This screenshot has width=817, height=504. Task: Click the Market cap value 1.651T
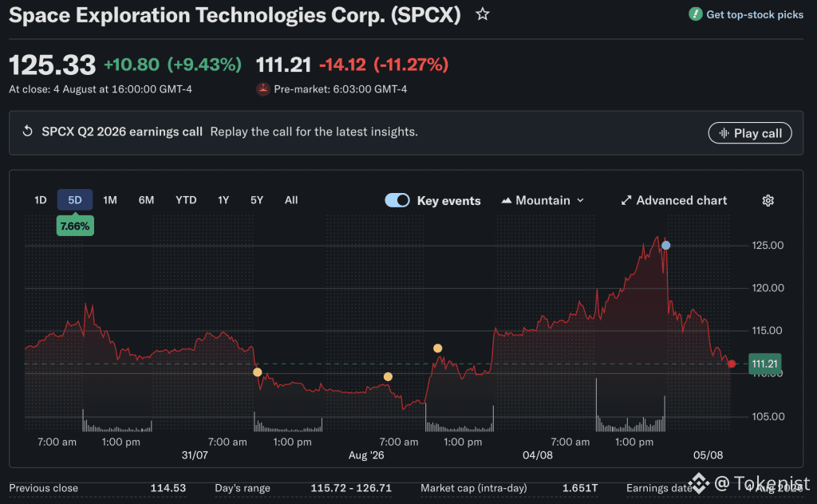pyautogui.click(x=579, y=488)
